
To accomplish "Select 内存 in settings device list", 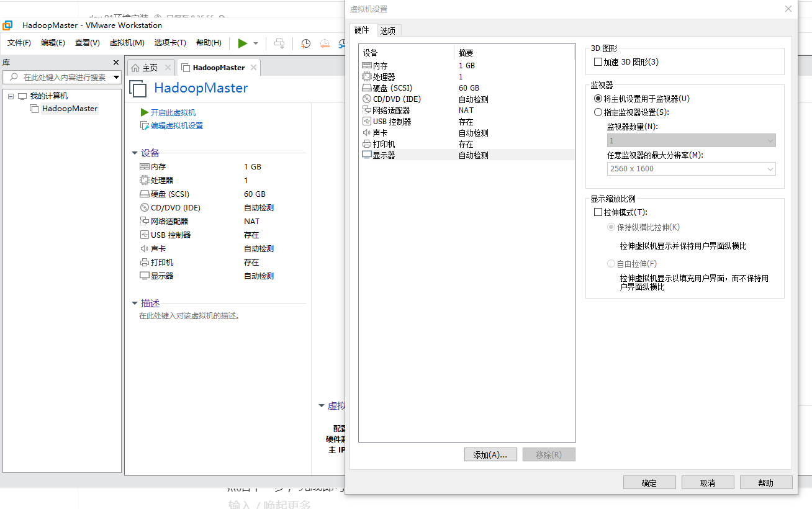I will (467, 66).
